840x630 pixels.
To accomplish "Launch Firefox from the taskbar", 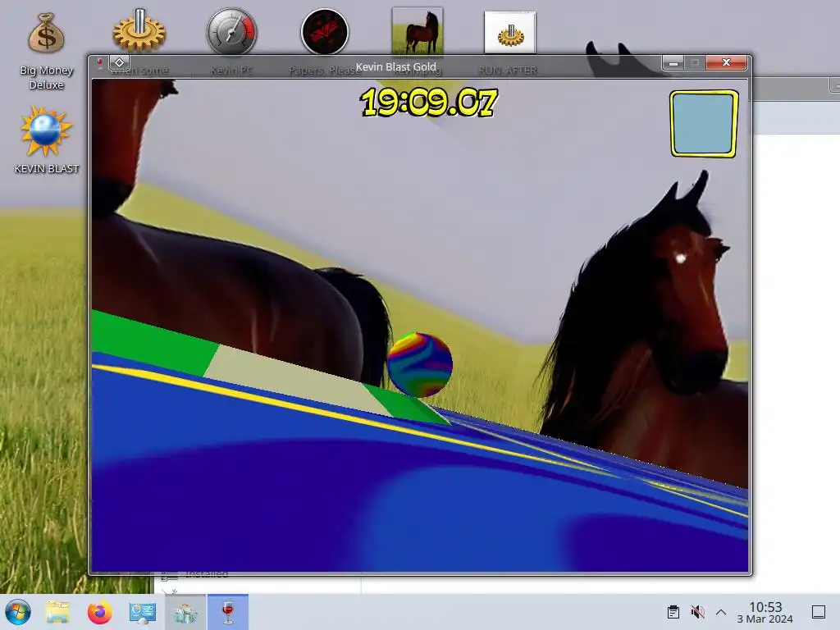I will pyautogui.click(x=99, y=612).
